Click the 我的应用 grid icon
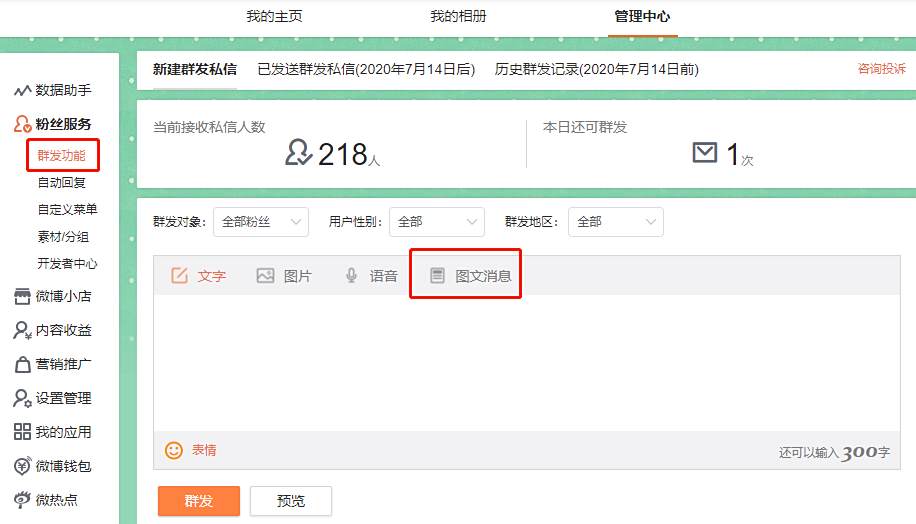The width and height of the screenshot is (916, 524). click(22, 432)
